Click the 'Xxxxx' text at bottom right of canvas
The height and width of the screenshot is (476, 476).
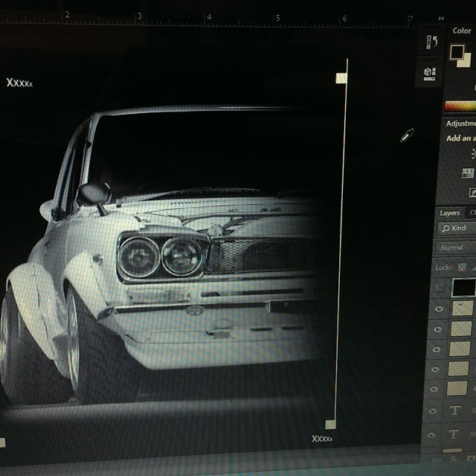[322, 439]
